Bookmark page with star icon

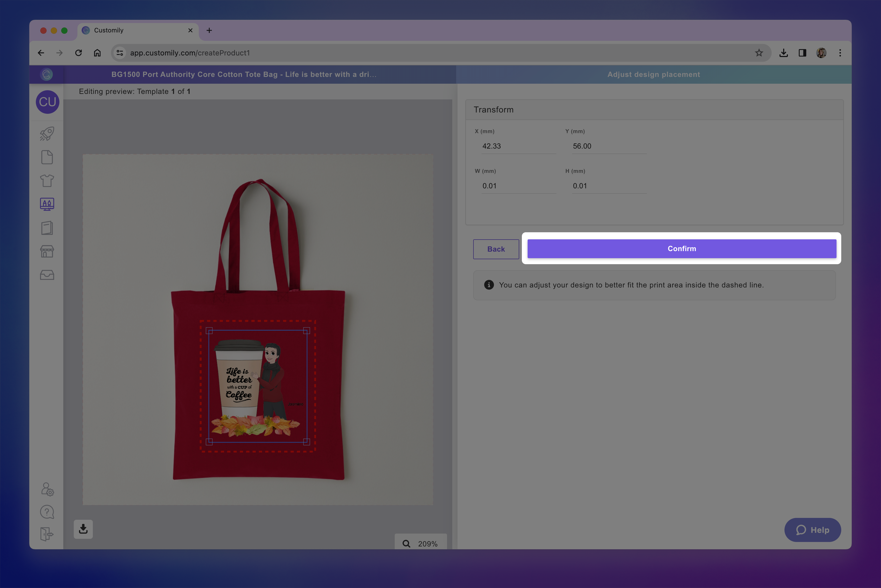[759, 53]
